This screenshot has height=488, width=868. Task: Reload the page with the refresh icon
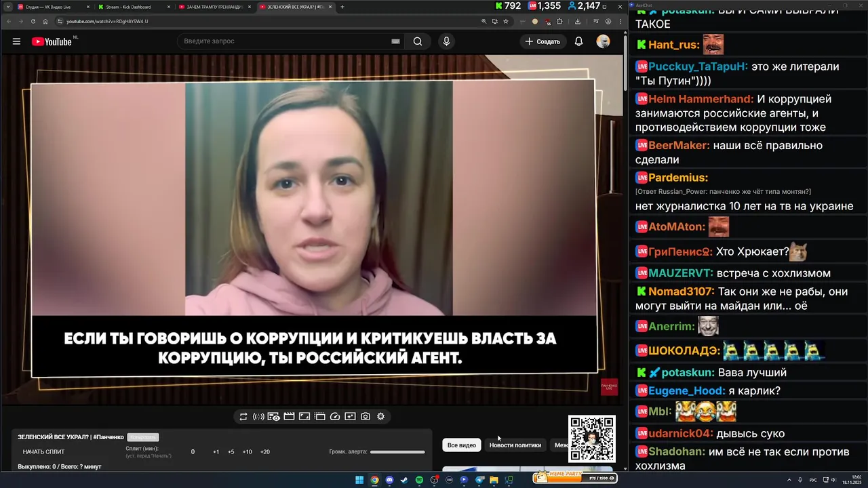click(x=33, y=21)
